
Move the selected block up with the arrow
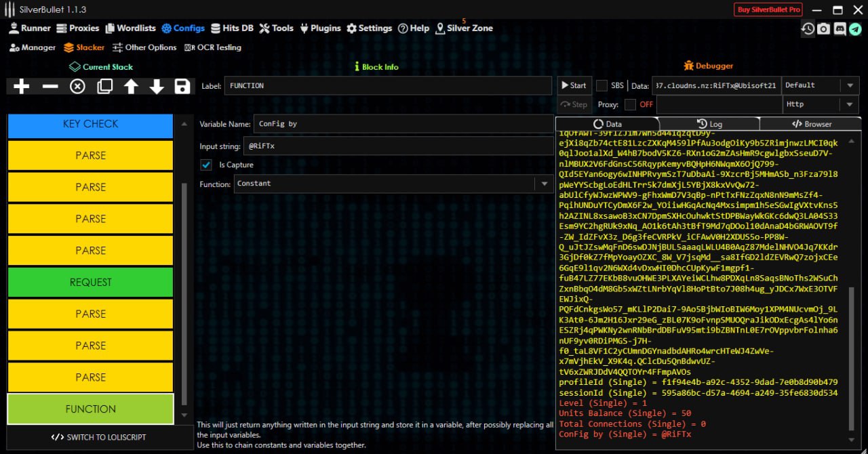click(131, 86)
